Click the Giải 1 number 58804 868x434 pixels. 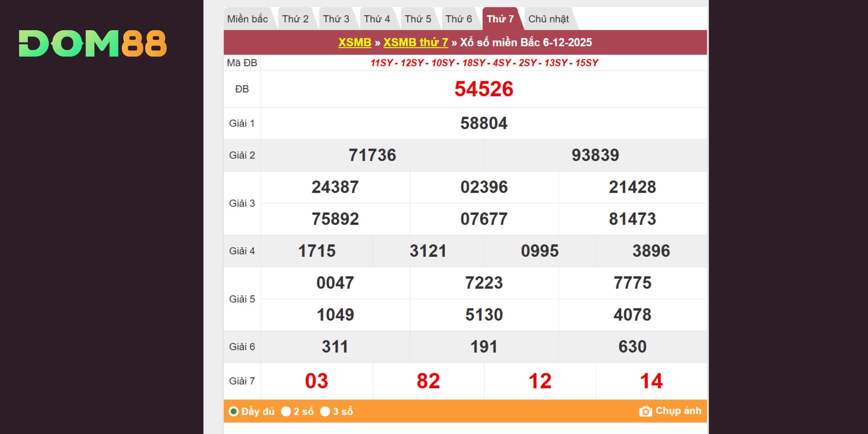click(484, 123)
